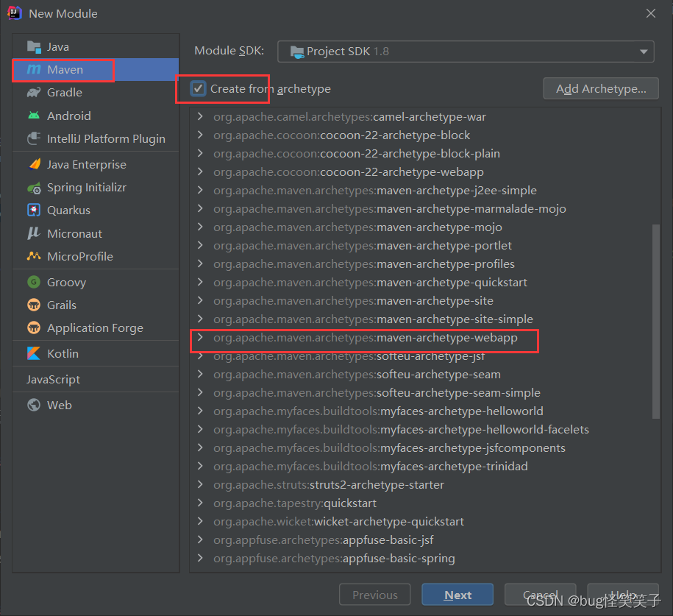Click the Cancel button
This screenshot has height=616, width=673.
540,595
